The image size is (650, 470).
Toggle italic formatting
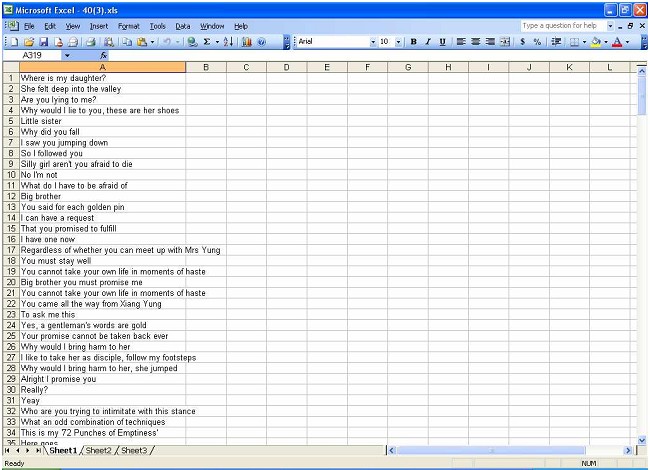point(428,41)
